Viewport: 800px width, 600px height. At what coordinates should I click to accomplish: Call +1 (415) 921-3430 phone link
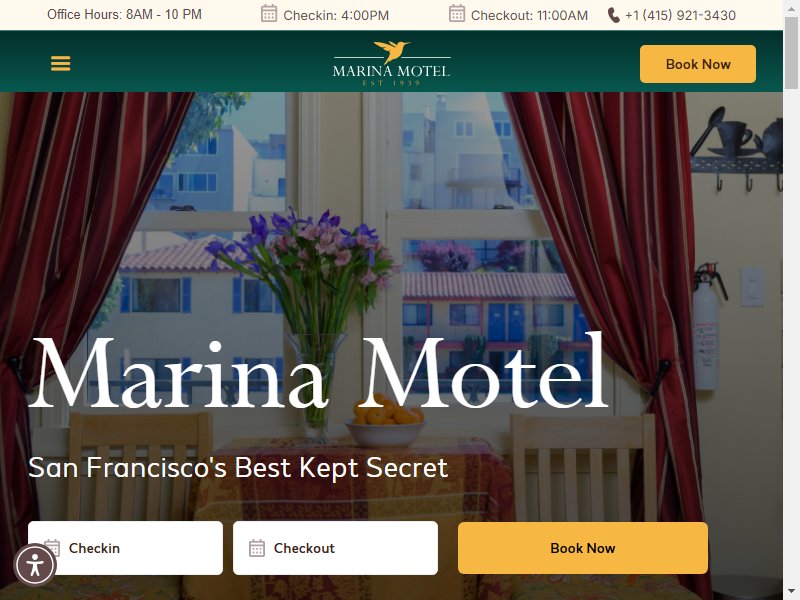(680, 15)
